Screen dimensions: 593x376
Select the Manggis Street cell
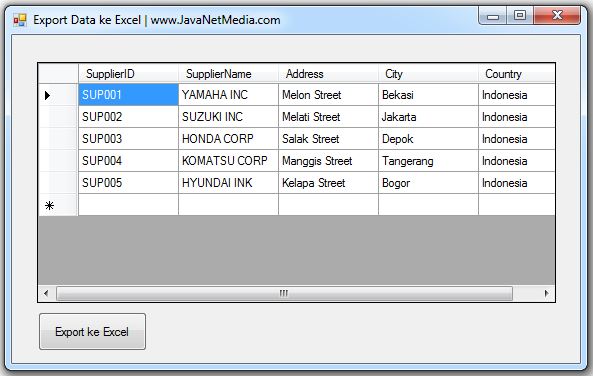coord(328,160)
